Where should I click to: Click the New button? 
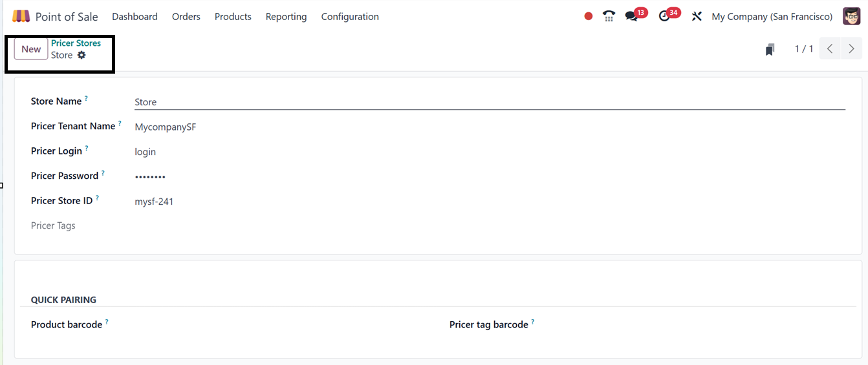pos(31,49)
